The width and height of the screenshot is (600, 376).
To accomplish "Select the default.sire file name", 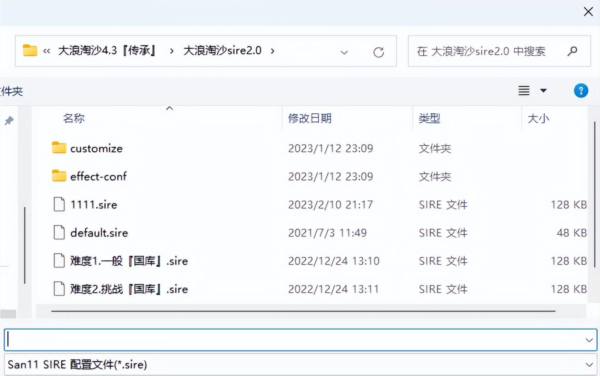I will [x=99, y=233].
